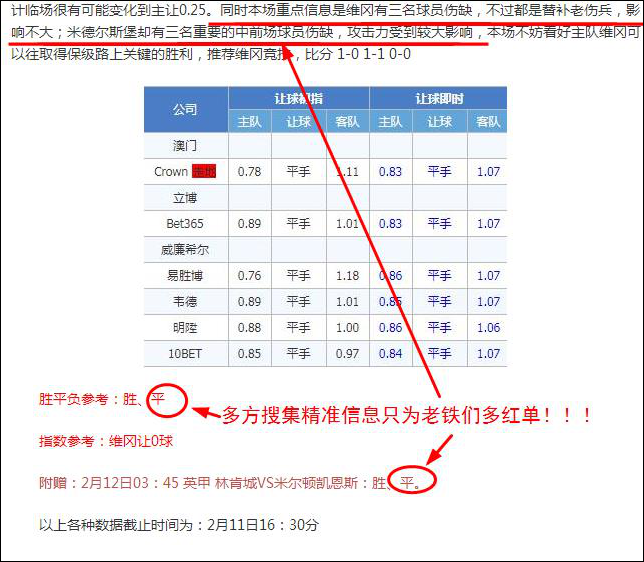Click the 以上各种数据截止时间 line
The height and width of the screenshot is (562, 644).
[179, 525]
